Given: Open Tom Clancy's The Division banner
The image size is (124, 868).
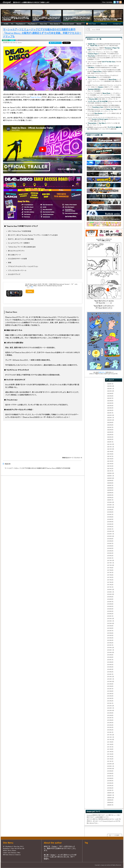Looking at the screenshot, I should 104,202.
